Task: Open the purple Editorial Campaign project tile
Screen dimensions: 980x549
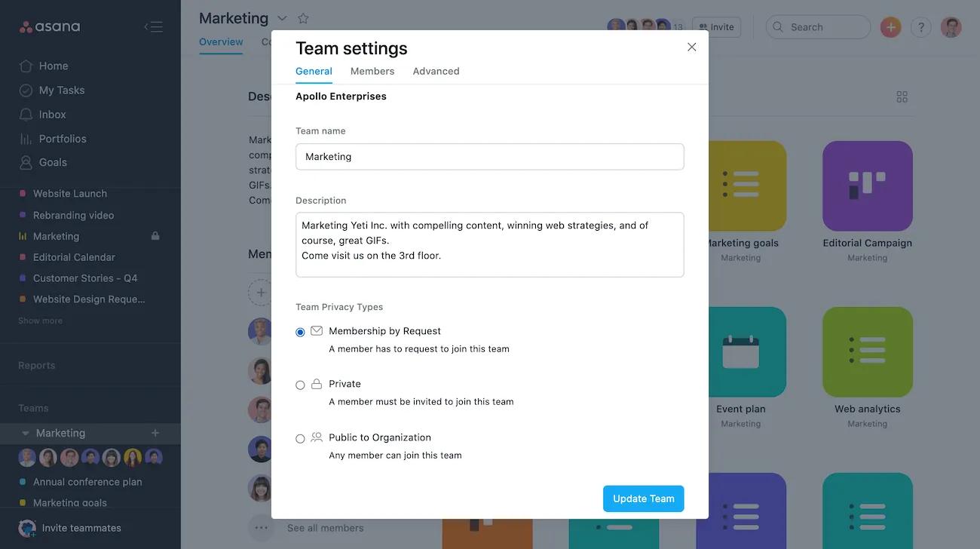Action: click(867, 186)
